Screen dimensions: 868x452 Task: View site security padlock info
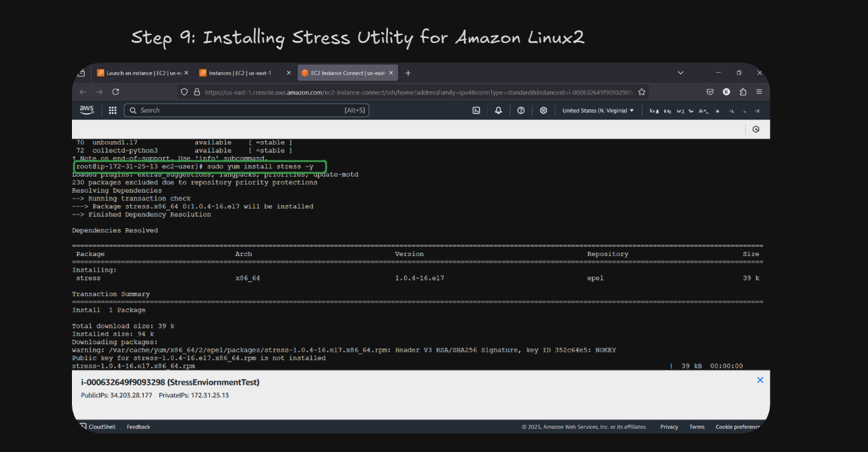197,92
